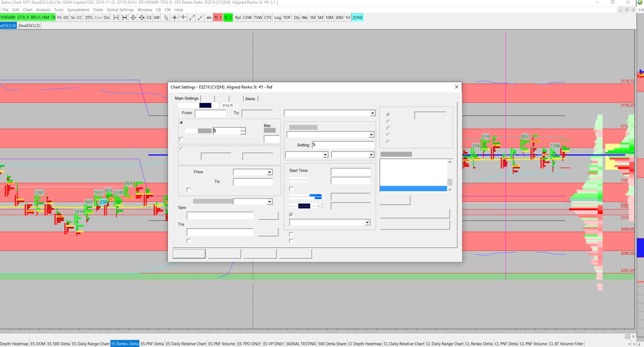Image resolution: width=644 pixels, height=347 pixels.
Task: Click the Rpl replay toolbar button
Action: tap(238, 18)
